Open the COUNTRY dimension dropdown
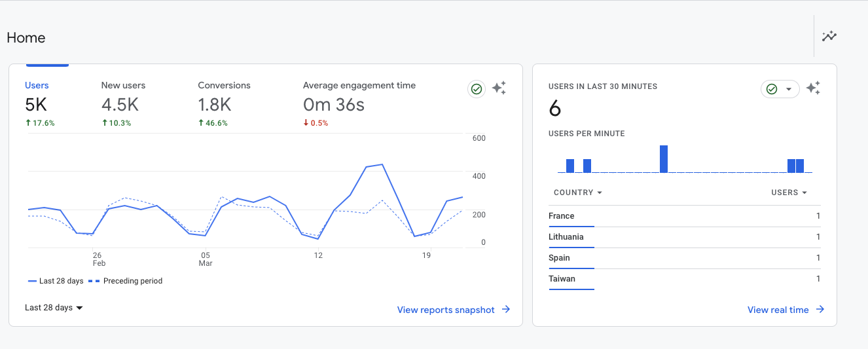Viewport: 868px width, 349px height. pos(577,193)
